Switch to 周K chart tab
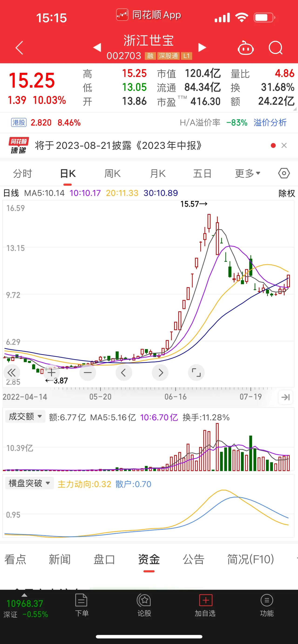The image size is (298, 644). click(112, 173)
